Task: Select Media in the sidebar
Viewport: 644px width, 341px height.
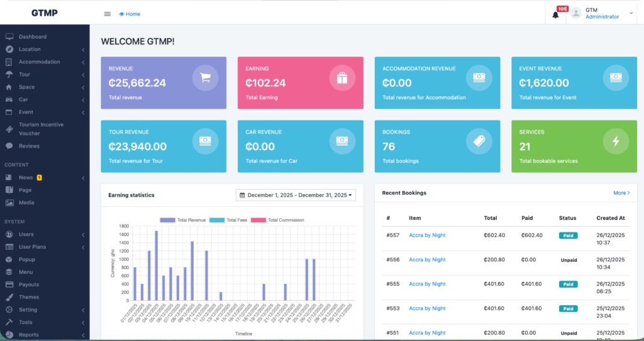Action: [26, 202]
